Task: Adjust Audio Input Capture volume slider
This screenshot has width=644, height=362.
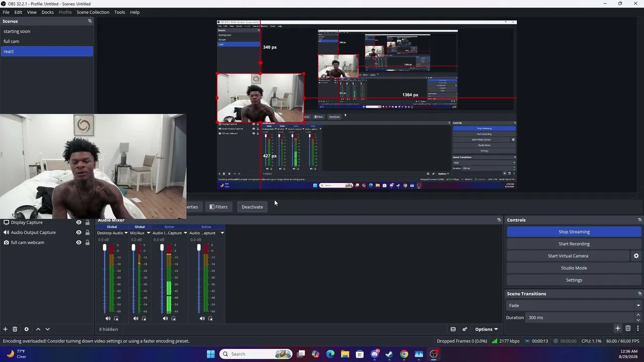Action: pos(162,247)
